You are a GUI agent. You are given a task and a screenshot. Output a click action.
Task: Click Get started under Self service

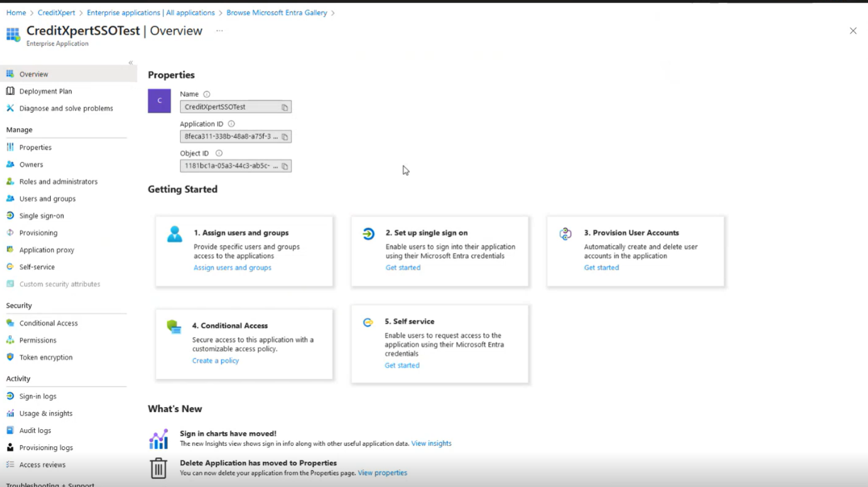[x=402, y=365]
